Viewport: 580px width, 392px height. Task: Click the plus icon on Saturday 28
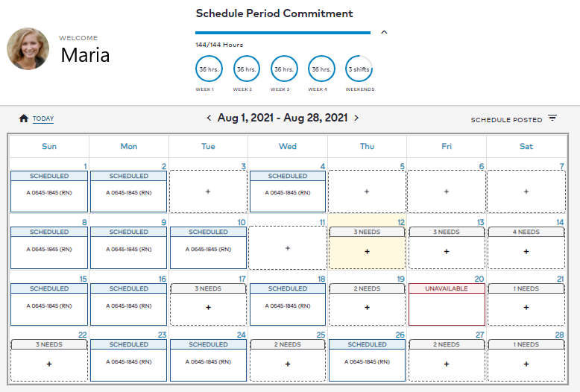coord(526,364)
